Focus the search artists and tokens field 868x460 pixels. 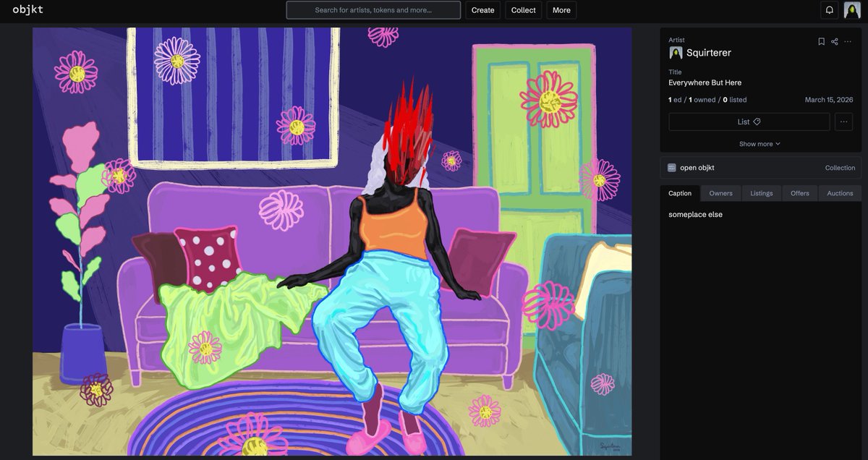click(373, 10)
